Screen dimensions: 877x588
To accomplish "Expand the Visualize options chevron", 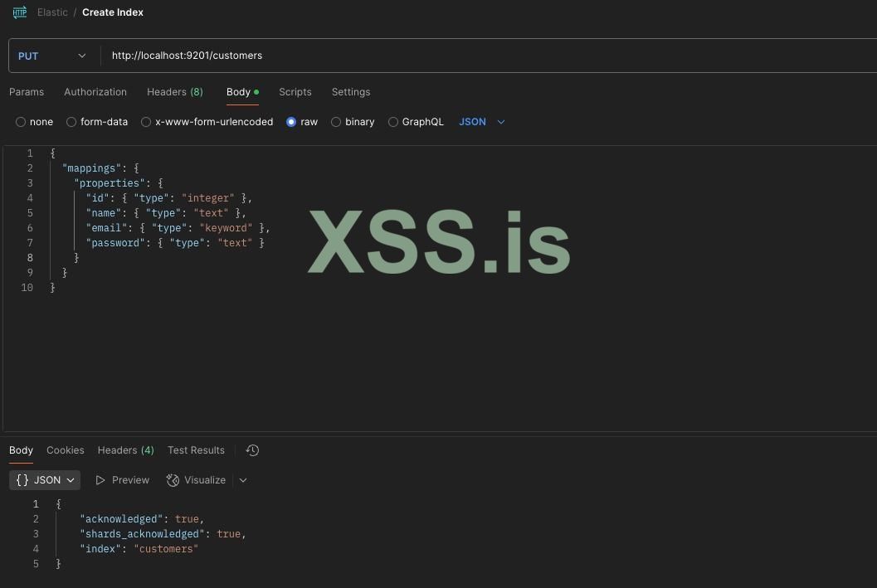I will pos(243,480).
